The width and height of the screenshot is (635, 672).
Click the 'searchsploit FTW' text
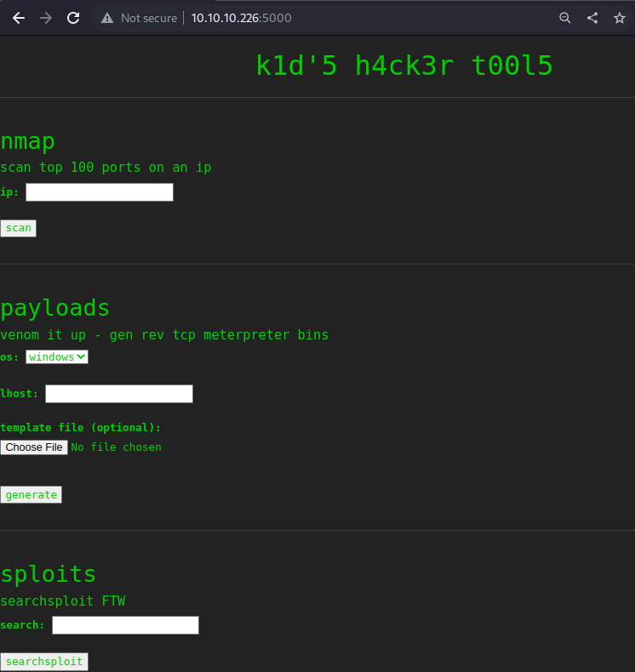63,601
